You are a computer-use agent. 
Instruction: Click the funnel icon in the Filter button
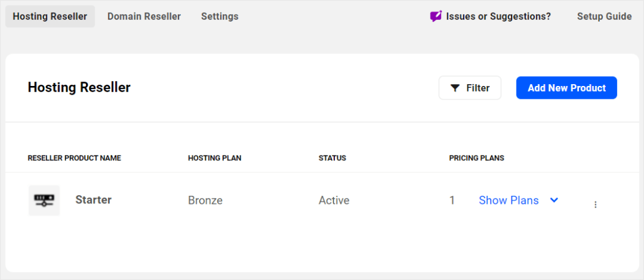tap(455, 88)
